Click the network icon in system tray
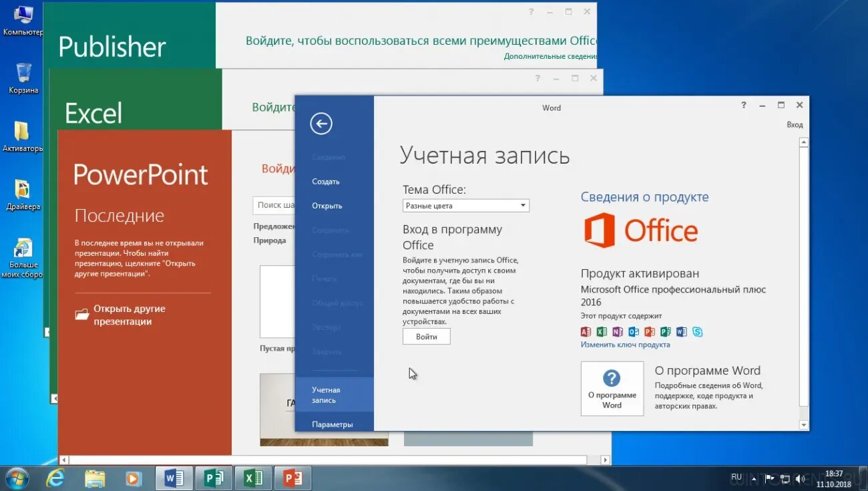 pos(785,478)
